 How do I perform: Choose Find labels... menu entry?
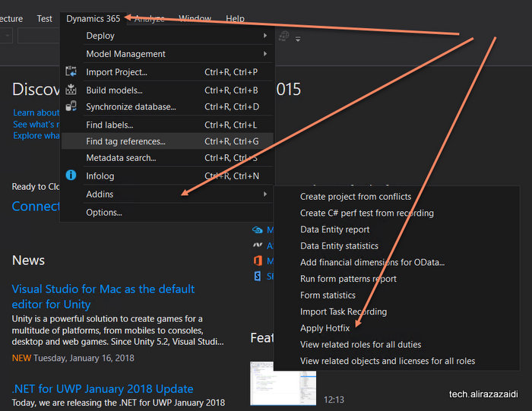167,125
